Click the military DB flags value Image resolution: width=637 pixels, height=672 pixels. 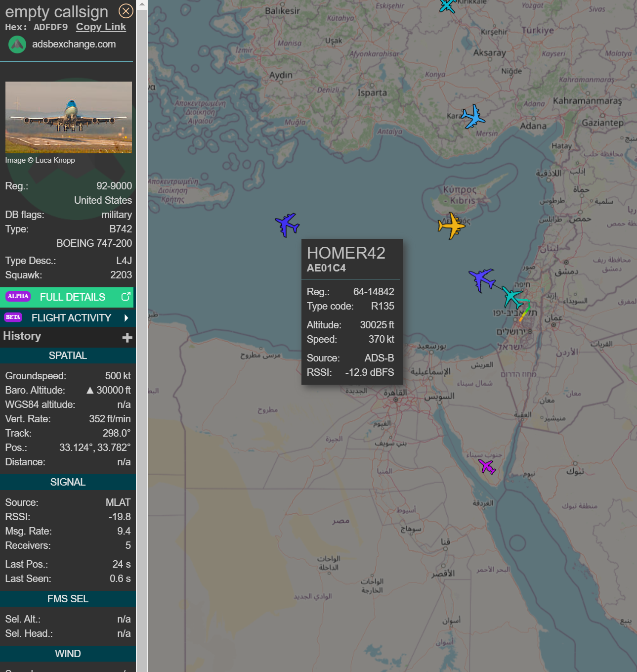click(117, 215)
